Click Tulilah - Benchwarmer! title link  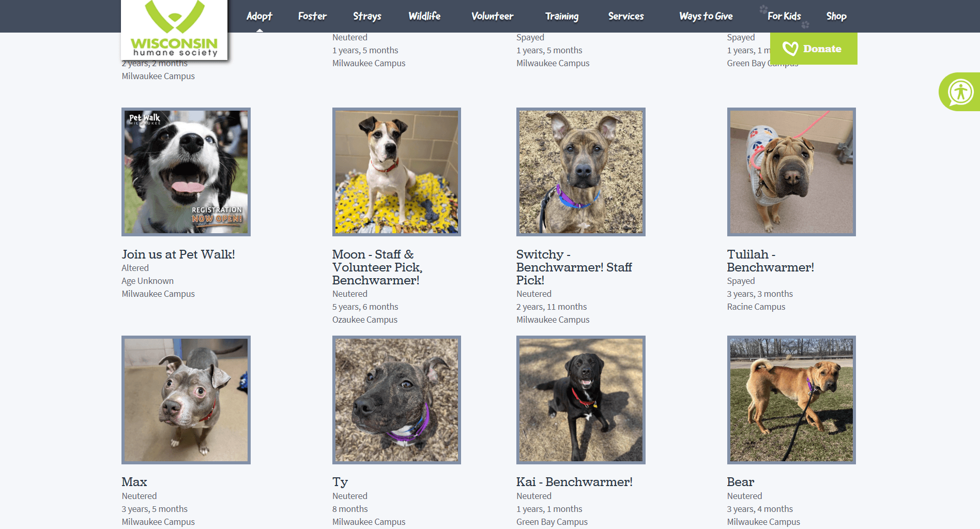pyautogui.click(x=770, y=261)
